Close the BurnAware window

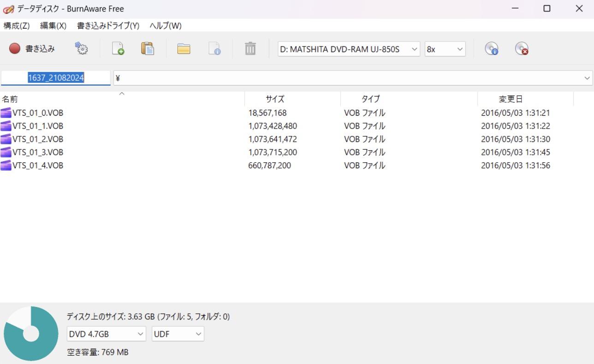click(579, 9)
